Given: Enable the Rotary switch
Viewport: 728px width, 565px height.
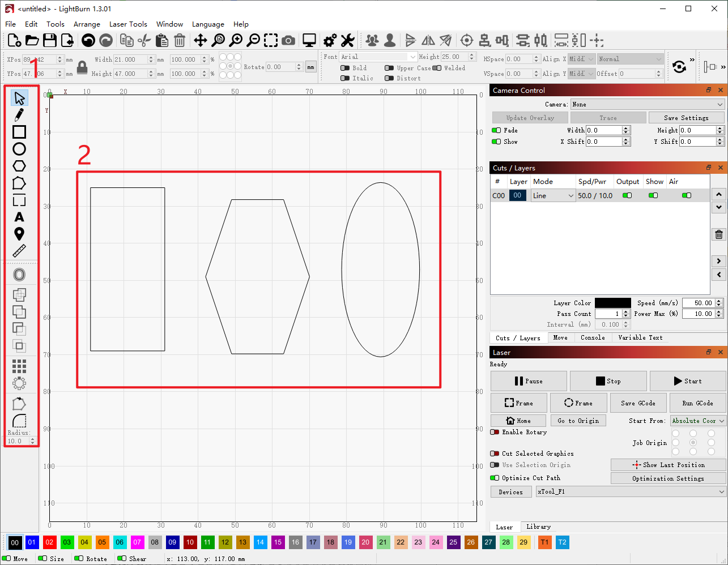Looking at the screenshot, I should pos(495,432).
